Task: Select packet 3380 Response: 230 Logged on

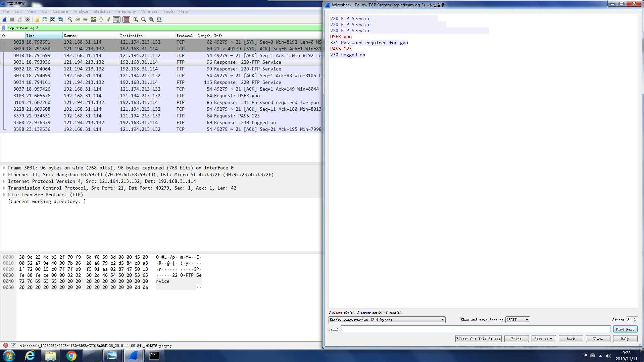Action: (x=161, y=122)
